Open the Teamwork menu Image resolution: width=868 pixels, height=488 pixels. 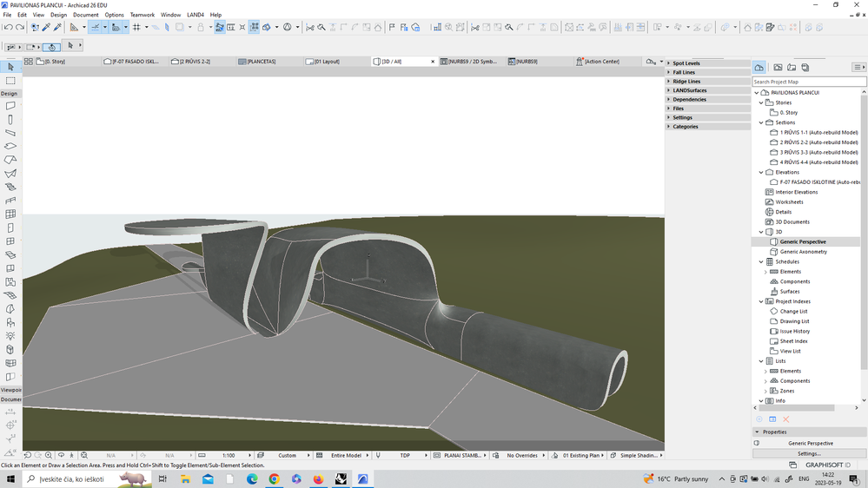142,15
